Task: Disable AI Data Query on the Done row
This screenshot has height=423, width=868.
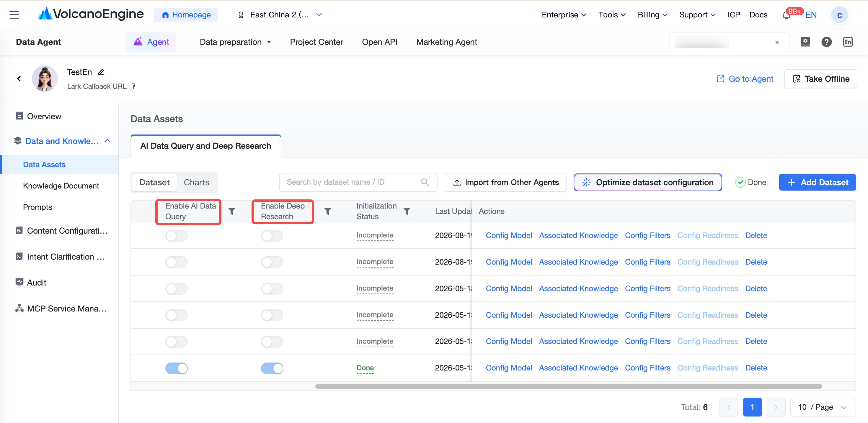Action: click(176, 368)
